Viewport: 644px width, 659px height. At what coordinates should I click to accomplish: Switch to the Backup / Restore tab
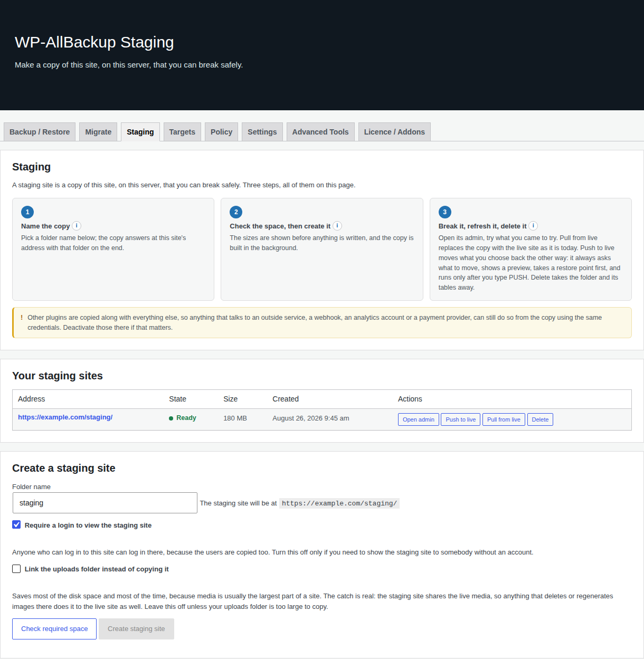point(40,132)
